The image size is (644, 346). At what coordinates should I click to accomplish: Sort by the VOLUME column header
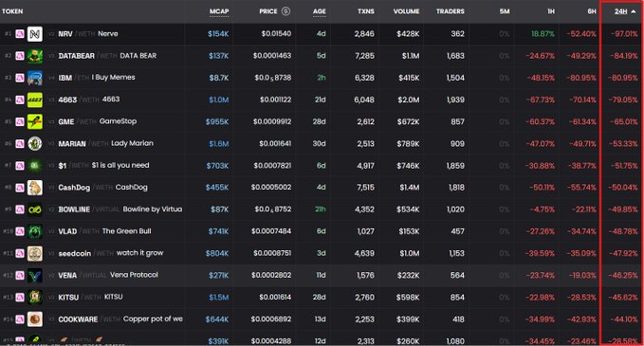coord(406,11)
